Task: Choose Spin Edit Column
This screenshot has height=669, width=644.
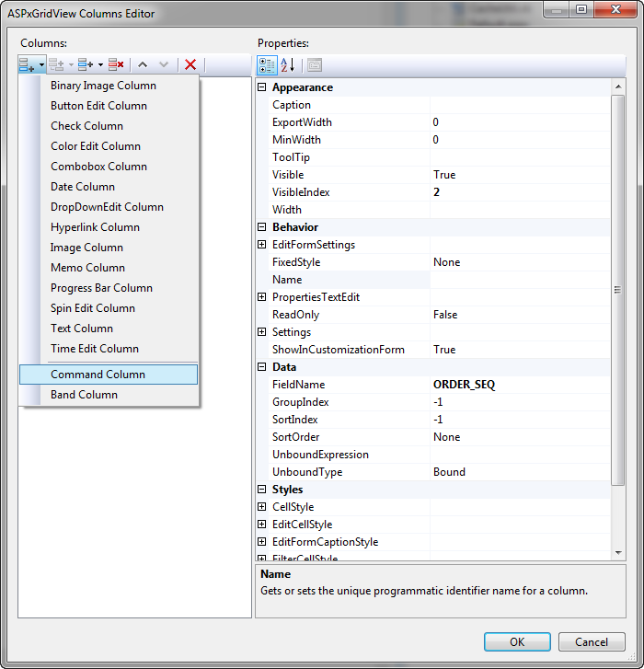Action: (93, 308)
